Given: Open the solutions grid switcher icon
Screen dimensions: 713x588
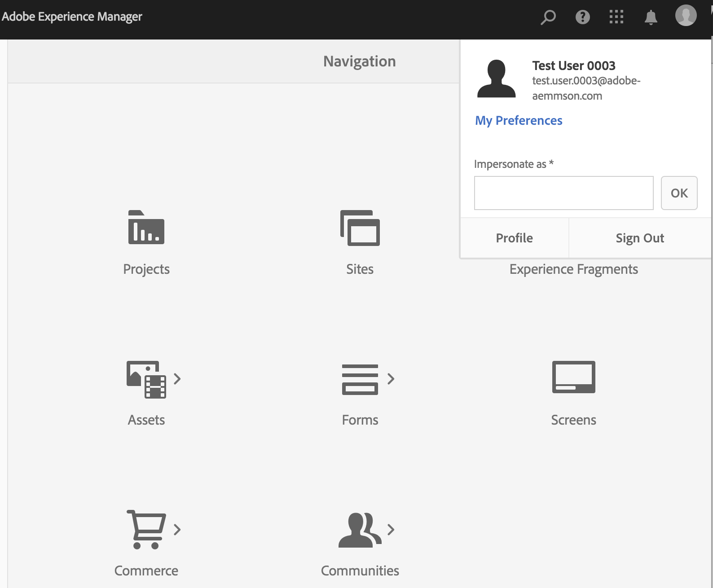Looking at the screenshot, I should click(x=616, y=17).
